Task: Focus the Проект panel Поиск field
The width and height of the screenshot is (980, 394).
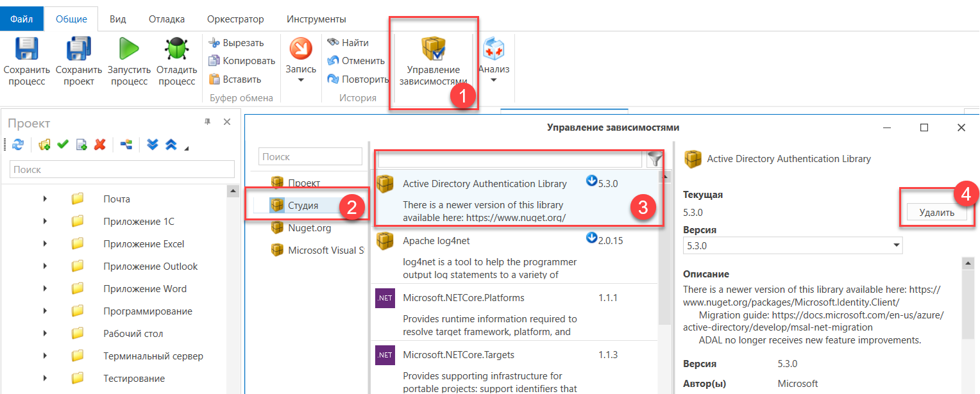Action: coord(122,170)
